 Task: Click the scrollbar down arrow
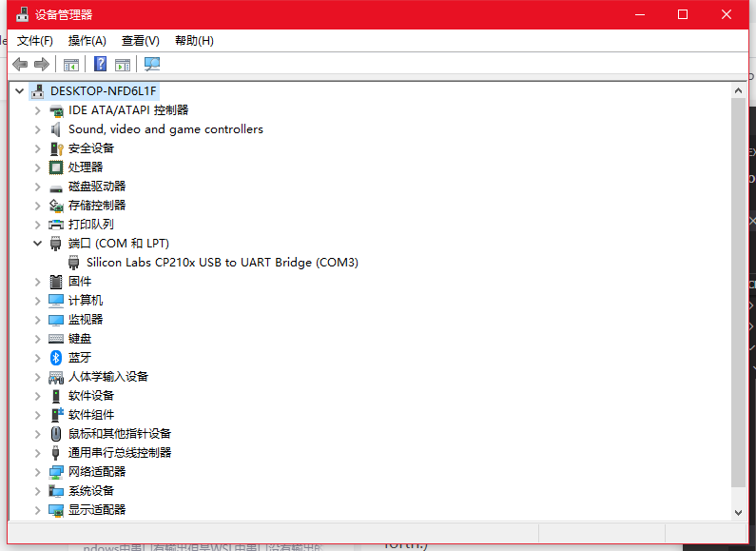pyautogui.click(x=738, y=513)
